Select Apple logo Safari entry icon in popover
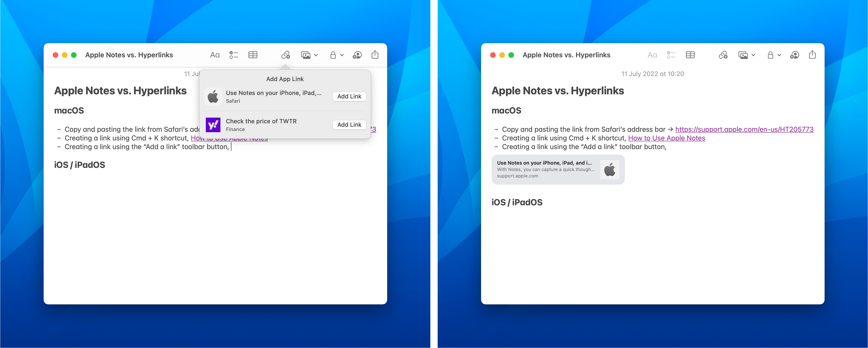Image resolution: width=868 pixels, height=348 pixels. [213, 96]
